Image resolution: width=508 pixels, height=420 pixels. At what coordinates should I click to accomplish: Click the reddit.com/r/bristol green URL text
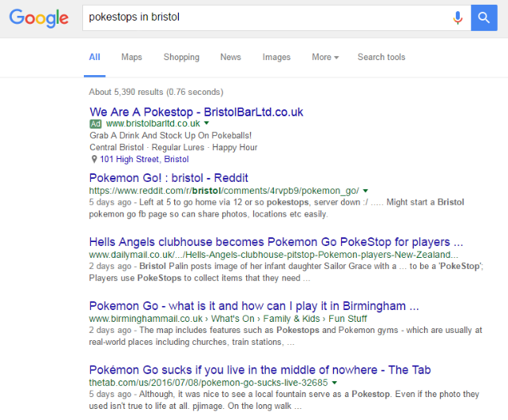tap(224, 191)
